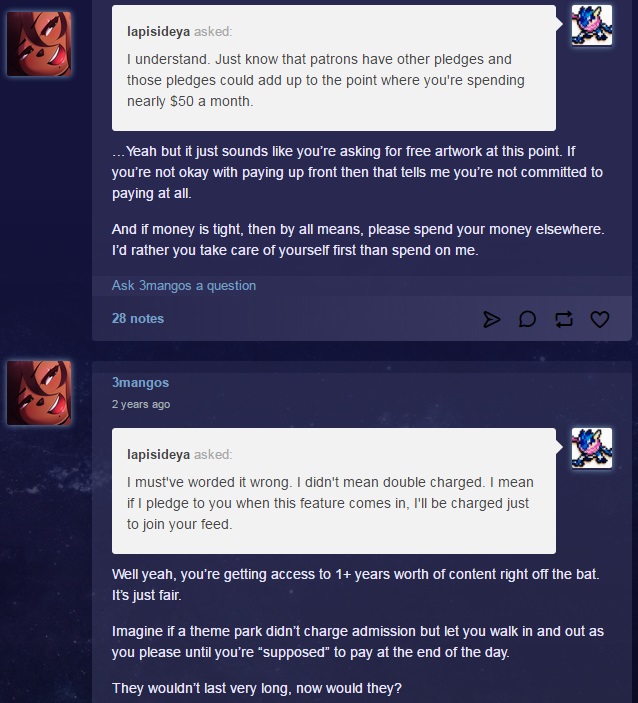The width and height of the screenshot is (638, 703).
Task: Open the reply speech bubble icon
Action: point(527,319)
